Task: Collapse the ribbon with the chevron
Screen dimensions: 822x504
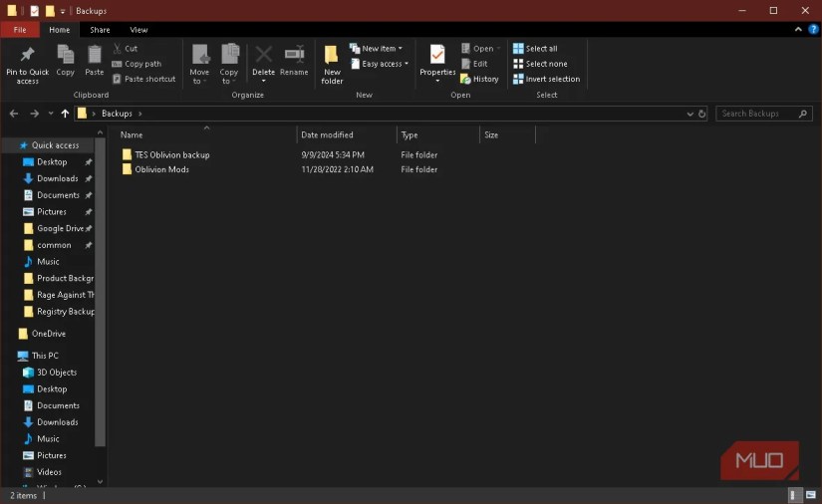Action: click(798, 29)
